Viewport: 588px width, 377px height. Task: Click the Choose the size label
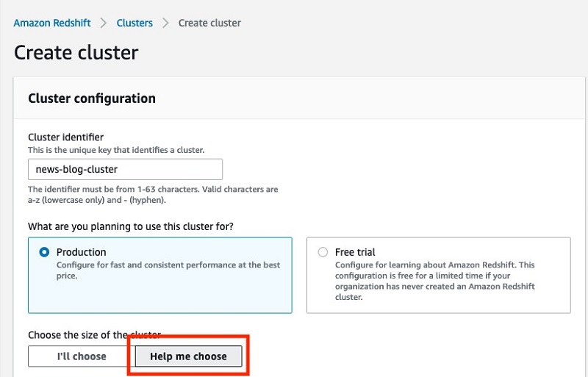pos(95,334)
